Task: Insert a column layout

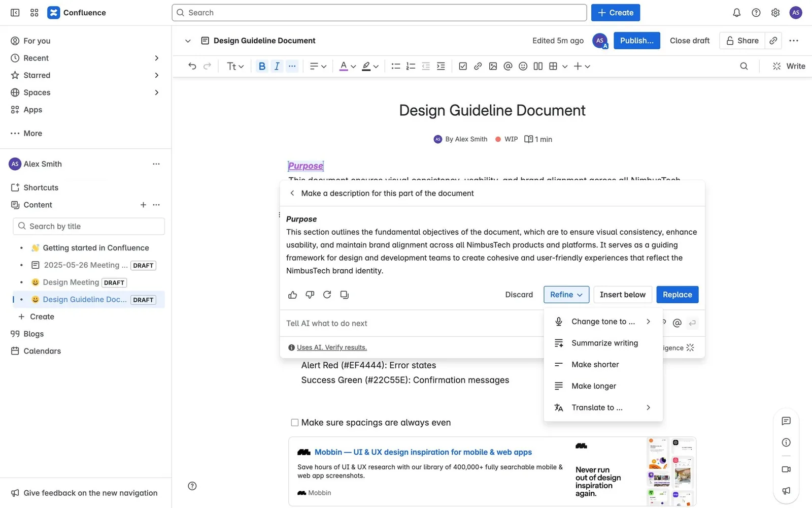Action: tap(538, 66)
